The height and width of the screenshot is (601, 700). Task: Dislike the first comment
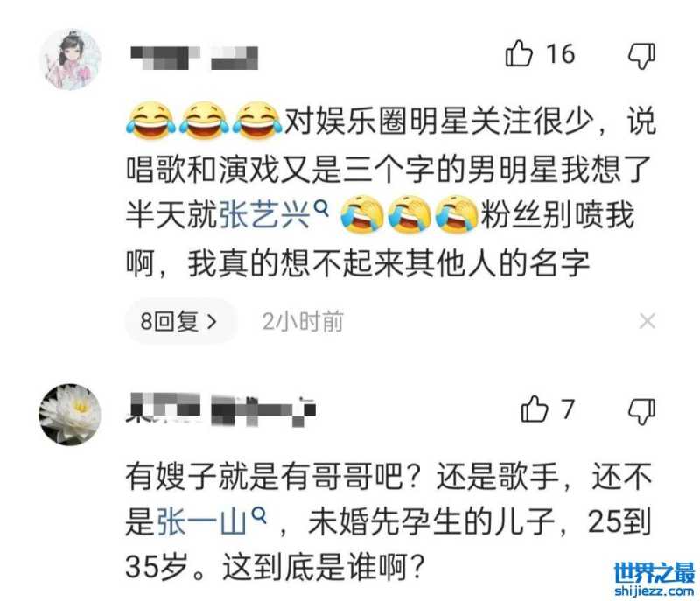coord(642,56)
